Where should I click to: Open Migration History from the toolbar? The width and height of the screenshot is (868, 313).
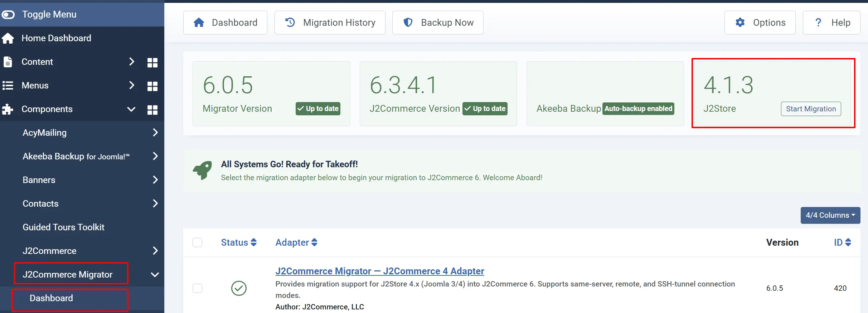[330, 23]
